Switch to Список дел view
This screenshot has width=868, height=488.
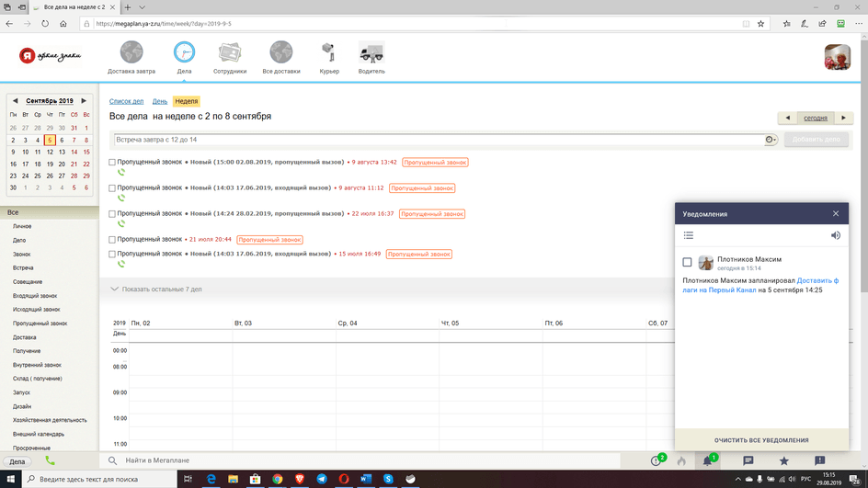[126, 101]
